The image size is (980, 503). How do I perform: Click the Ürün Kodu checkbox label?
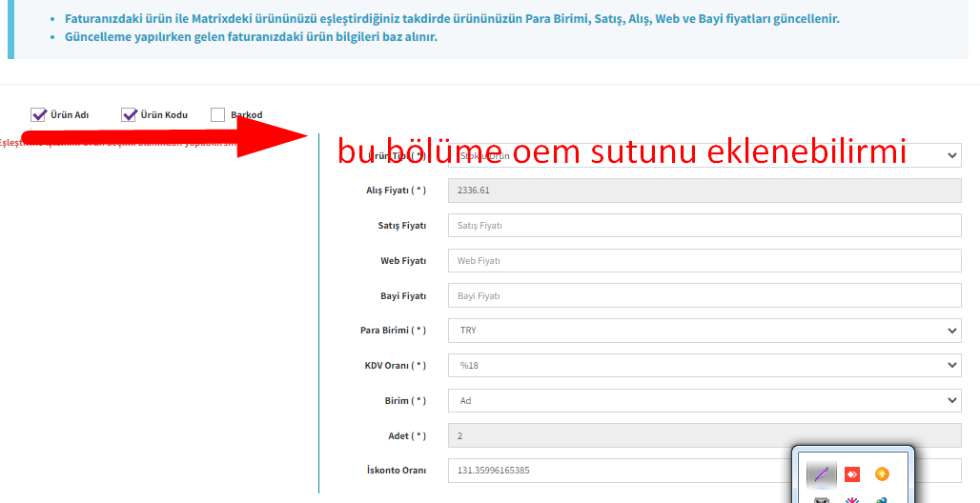tap(164, 115)
